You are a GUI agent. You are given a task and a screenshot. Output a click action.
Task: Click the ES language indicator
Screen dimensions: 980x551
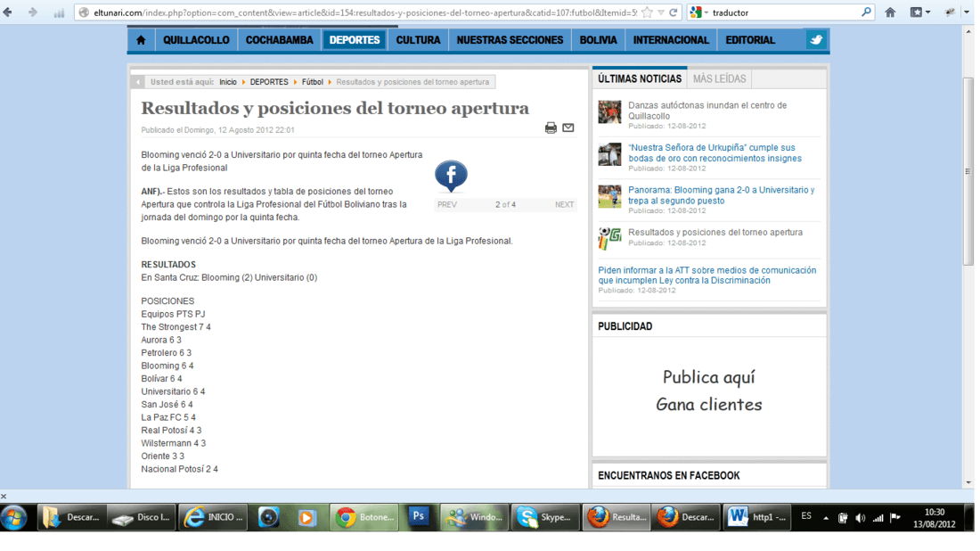coord(806,516)
